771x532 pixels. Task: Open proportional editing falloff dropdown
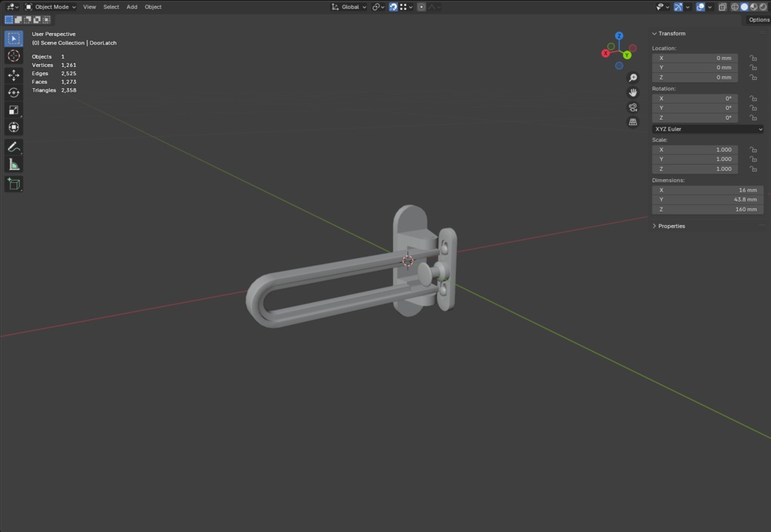pyautogui.click(x=434, y=7)
